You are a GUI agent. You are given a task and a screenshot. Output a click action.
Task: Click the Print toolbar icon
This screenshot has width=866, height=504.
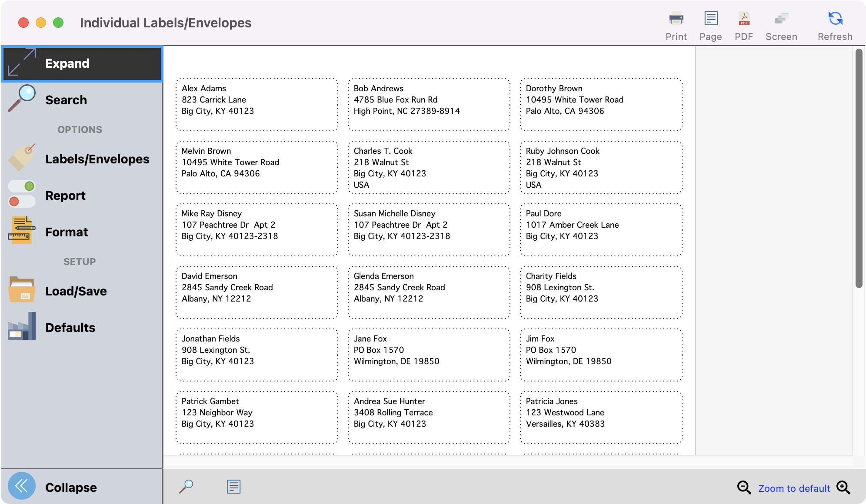click(x=676, y=19)
